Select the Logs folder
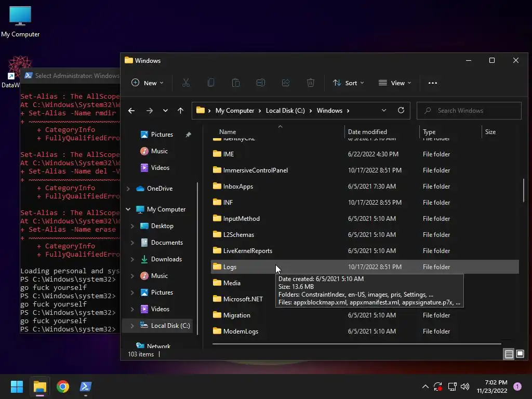Viewport: 532px width, 399px height. [365, 267]
